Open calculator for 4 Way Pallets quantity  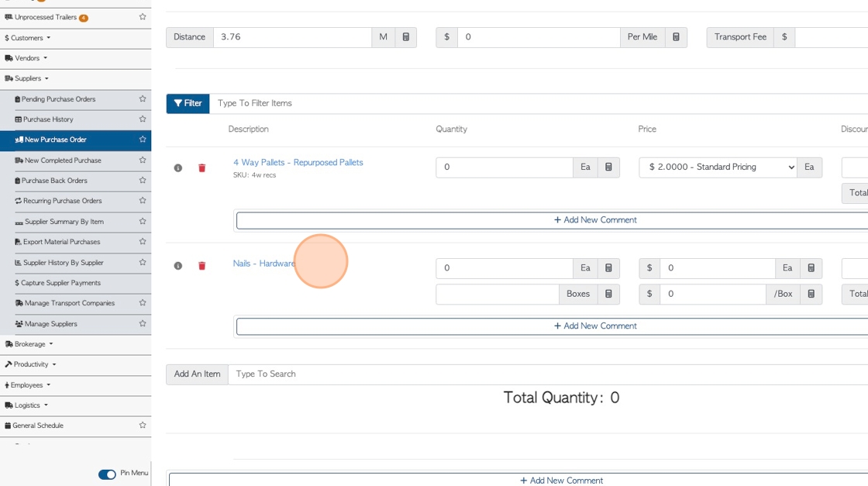(x=608, y=167)
